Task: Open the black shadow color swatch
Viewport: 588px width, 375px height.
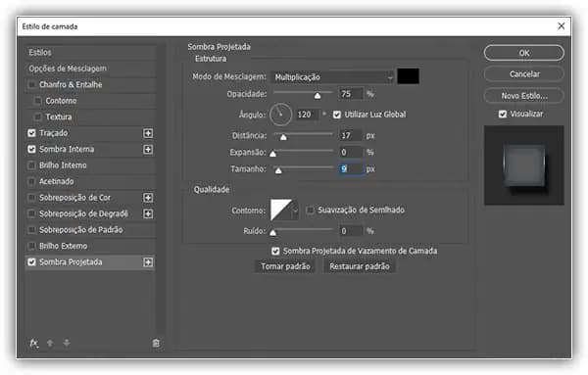Action: [408, 76]
